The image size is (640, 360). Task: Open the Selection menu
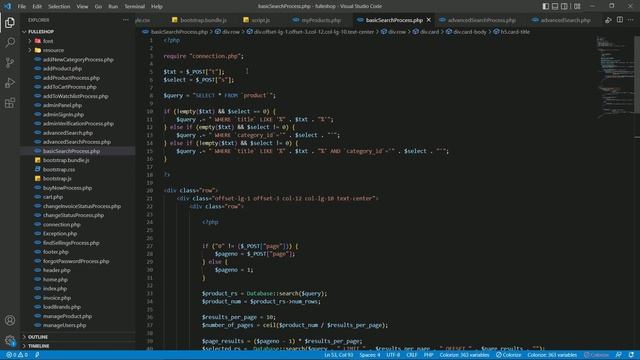click(x=59, y=6)
